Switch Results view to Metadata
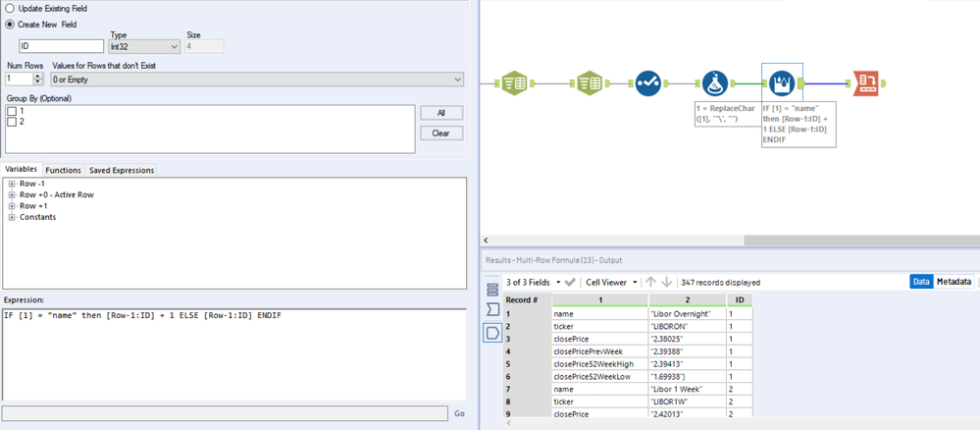The height and width of the screenshot is (430, 980). (954, 283)
